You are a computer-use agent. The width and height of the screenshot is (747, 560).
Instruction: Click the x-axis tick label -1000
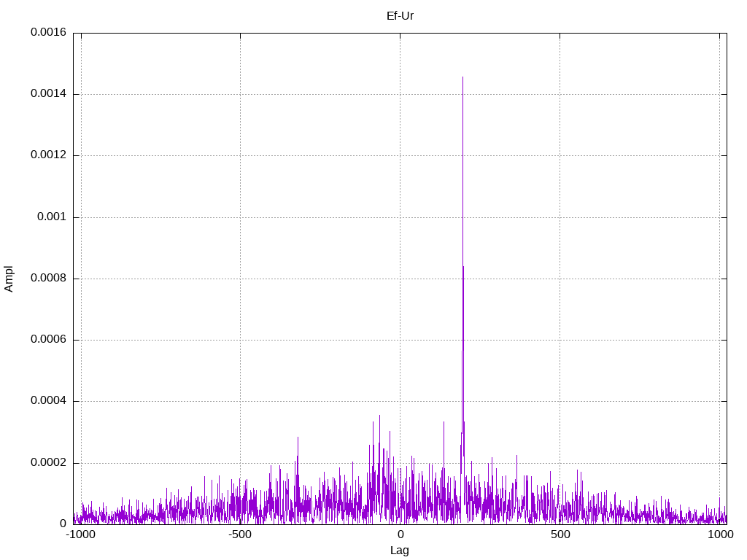(81, 534)
